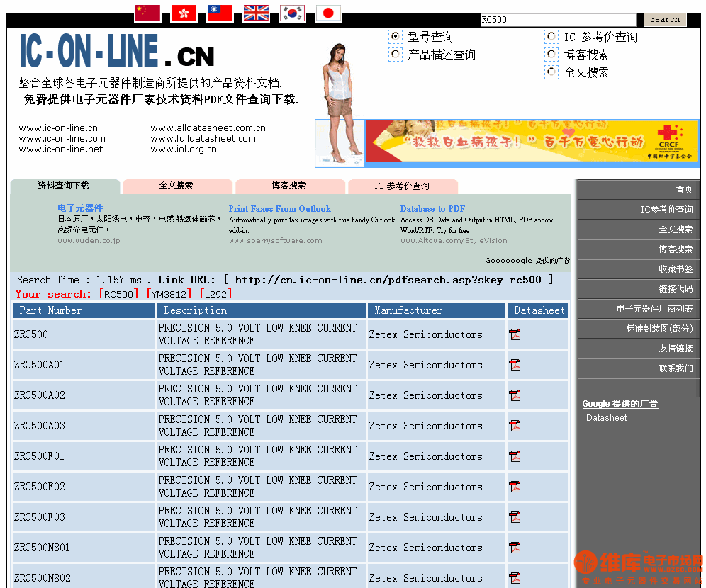Open the PDF datasheet for ZRC500N801
The width and height of the screenshot is (706, 588).
pyautogui.click(x=515, y=547)
